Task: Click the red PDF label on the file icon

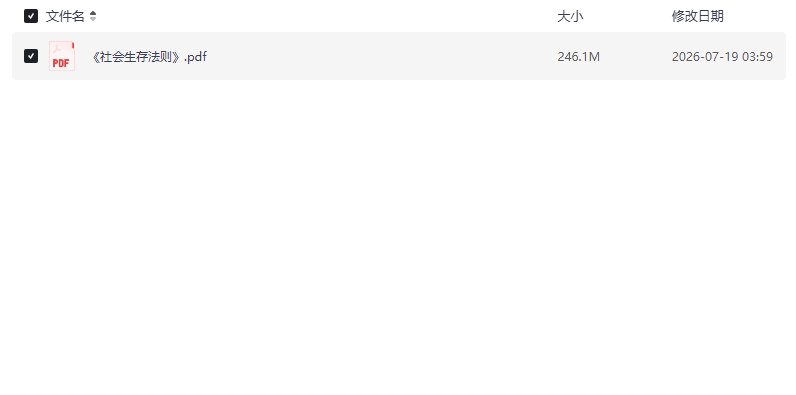Action: click(x=61, y=63)
